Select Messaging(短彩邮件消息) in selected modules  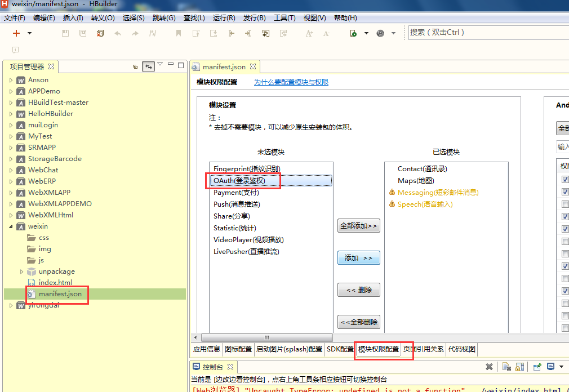coord(438,193)
